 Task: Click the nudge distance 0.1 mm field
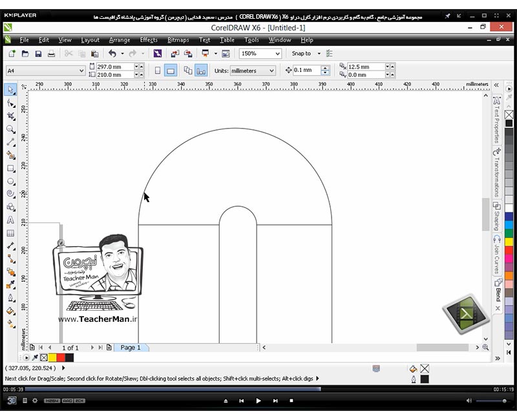(306, 70)
